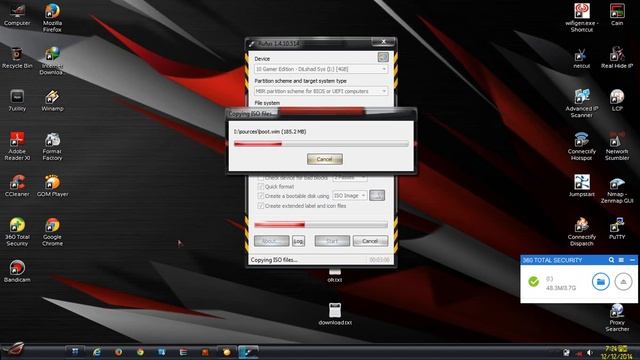Launch Google Chrome from the desktop
This screenshot has width=640, height=360.
click(x=52, y=232)
